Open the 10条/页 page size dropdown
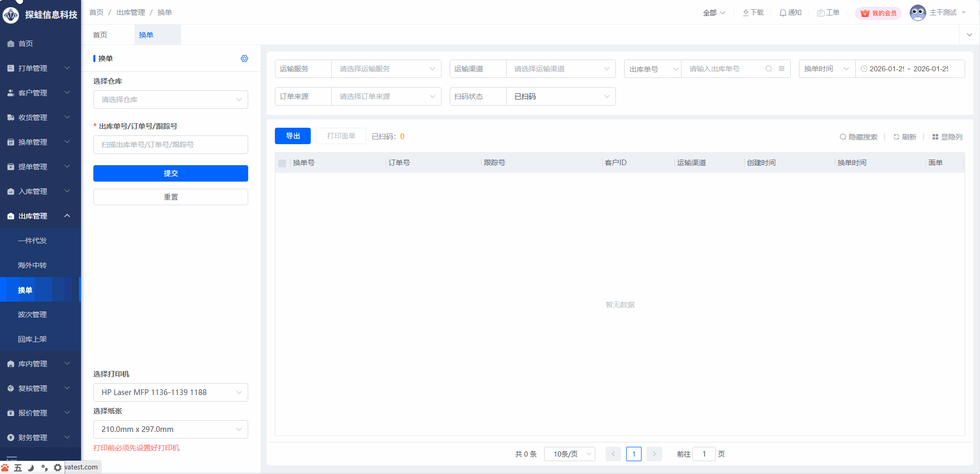This screenshot has width=980, height=474. [x=569, y=454]
